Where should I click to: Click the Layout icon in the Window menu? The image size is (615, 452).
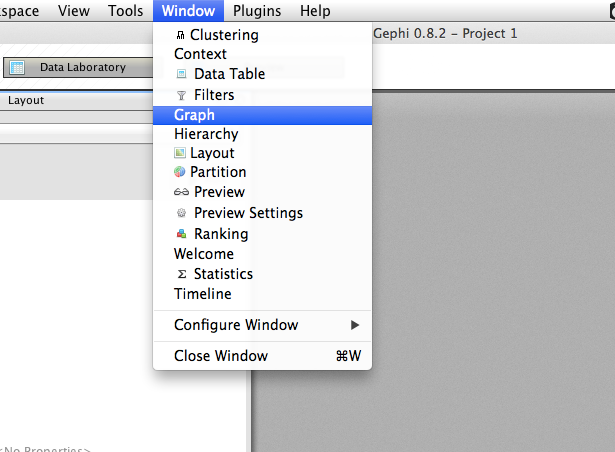[x=180, y=153]
